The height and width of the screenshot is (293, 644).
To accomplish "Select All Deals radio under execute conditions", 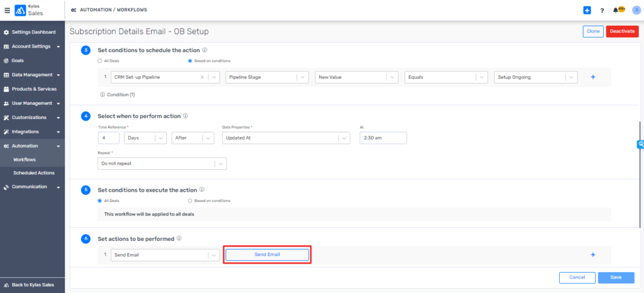I will 99,201.
